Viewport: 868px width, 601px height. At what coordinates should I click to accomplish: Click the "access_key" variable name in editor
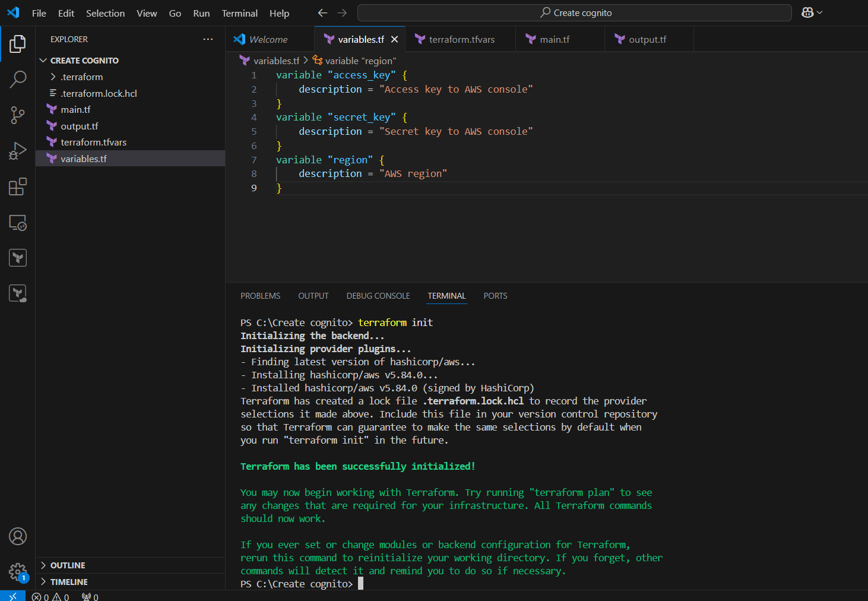coord(362,75)
